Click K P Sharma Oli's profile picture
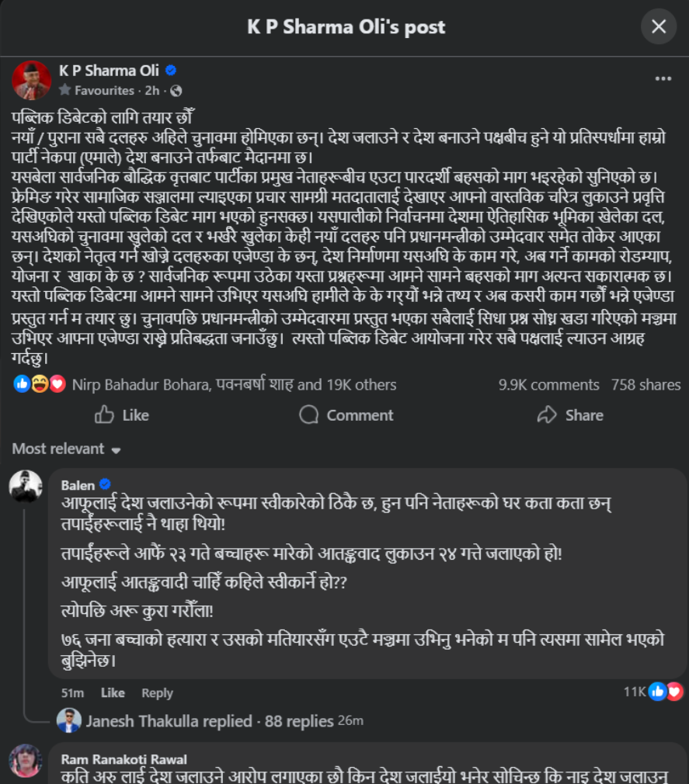The width and height of the screenshot is (689, 784). pyautogui.click(x=32, y=80)
